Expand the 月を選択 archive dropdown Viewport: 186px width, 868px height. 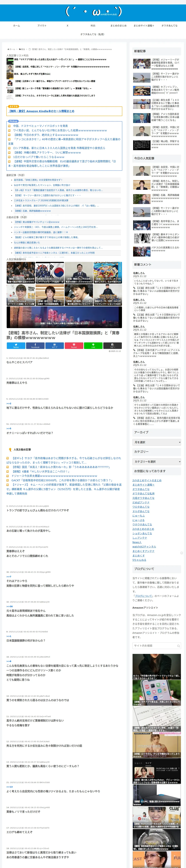coord(157,442)
